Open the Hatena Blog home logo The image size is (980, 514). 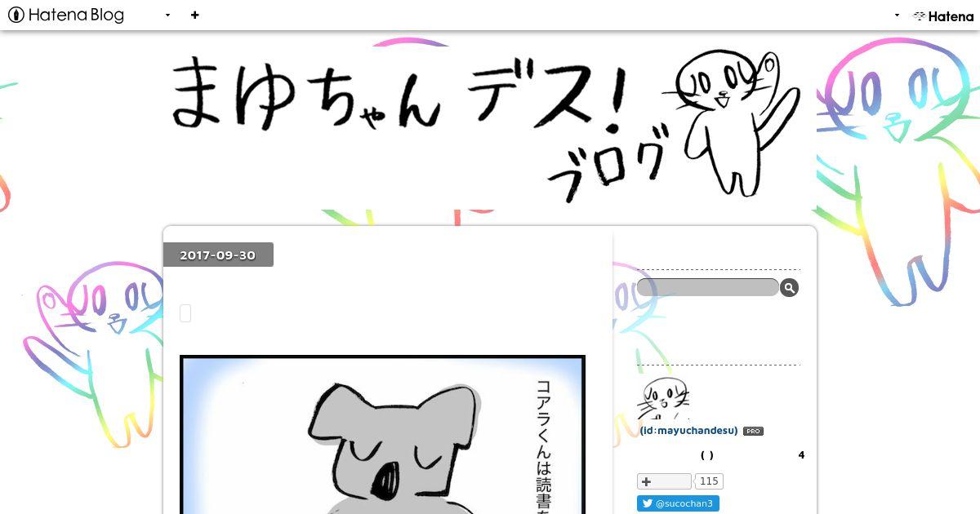pyautogui.click(x=66, y=15)
